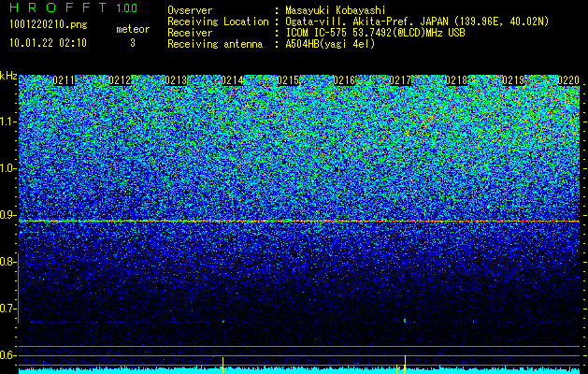Select the ICOM IC-575 53.7492 MHz USB text
The height and width of the screenshot is (374, 588).
pos(376,33)
